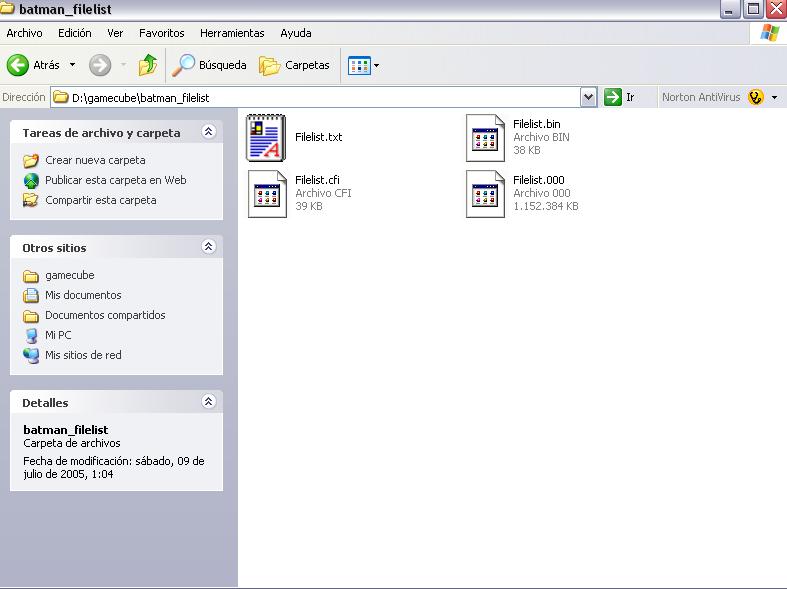Click the Norton AntiVirus toolbar icon
787x589 pixels.
click(x=755, y=97)
